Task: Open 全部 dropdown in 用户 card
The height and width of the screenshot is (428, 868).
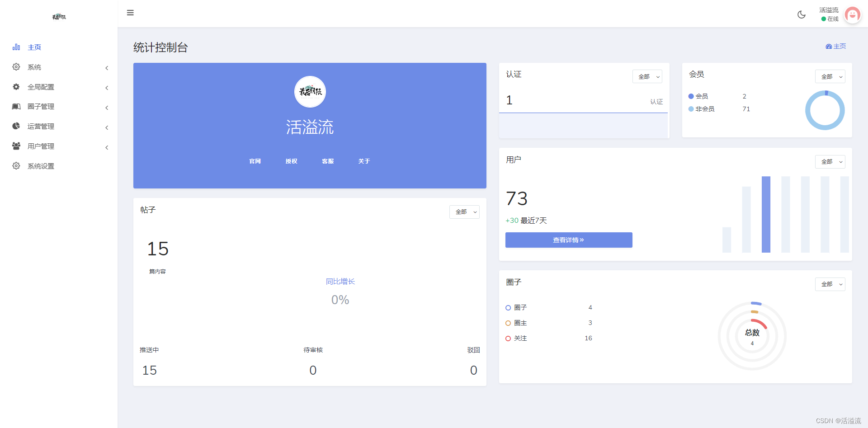Action: (x=830, y=161)
